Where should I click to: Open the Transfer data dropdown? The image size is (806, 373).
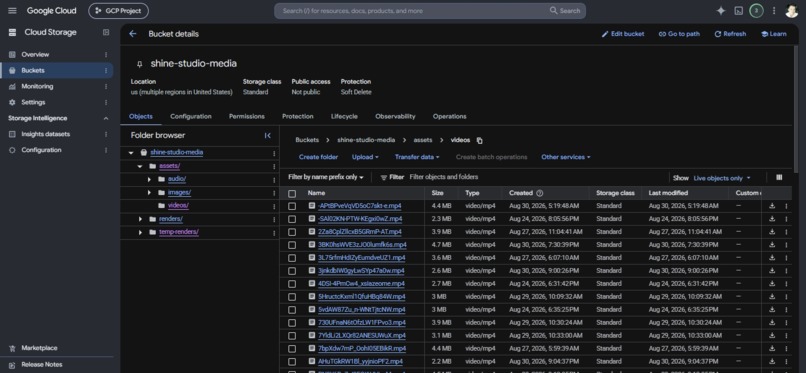point(417,157)
